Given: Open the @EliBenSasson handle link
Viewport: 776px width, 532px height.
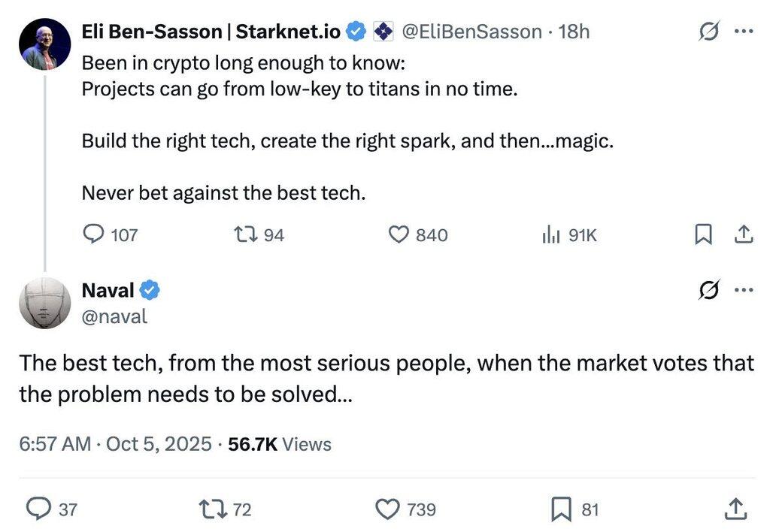Looking at the screenshot, I should (471, 32).
